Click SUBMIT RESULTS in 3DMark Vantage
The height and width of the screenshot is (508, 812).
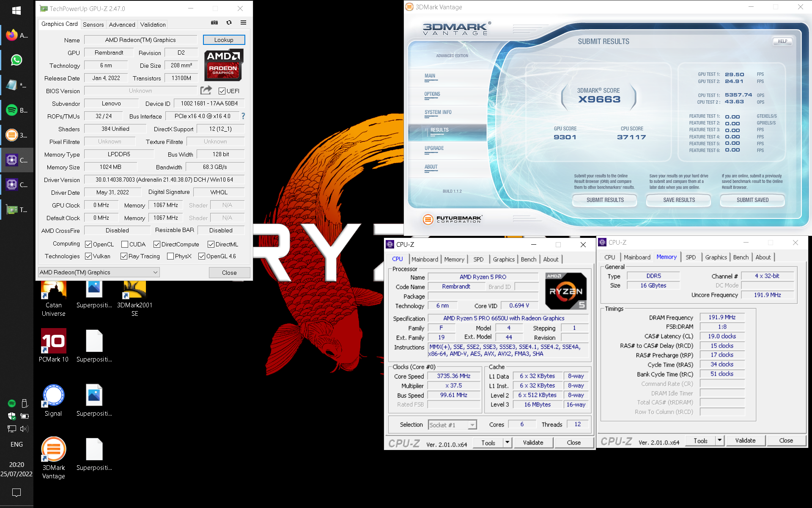(605, 200)
